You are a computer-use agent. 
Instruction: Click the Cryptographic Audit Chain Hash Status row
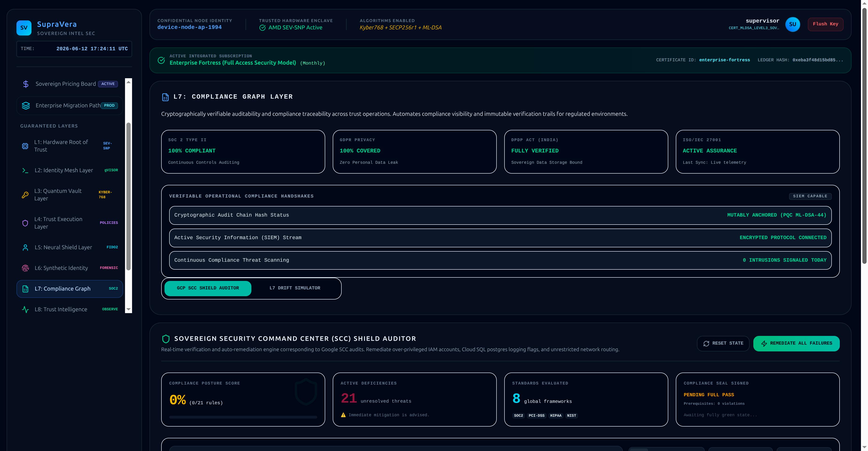(x=500, y=216)
